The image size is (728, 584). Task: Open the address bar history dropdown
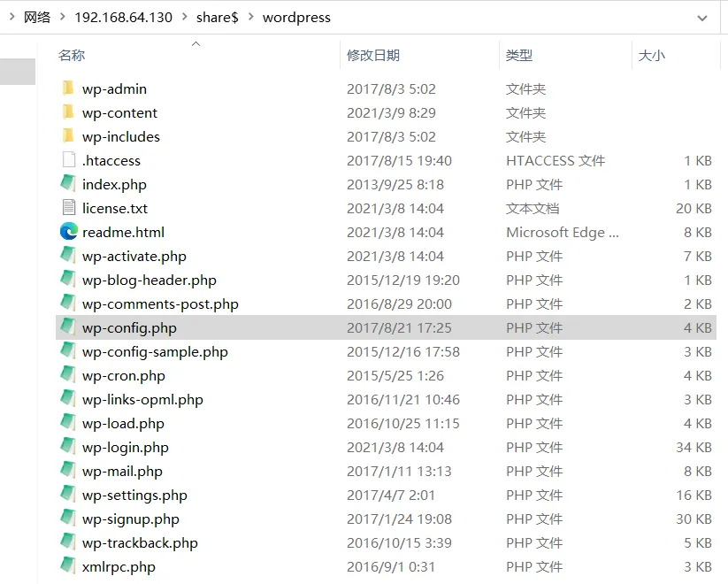click(x=702, y=18)
